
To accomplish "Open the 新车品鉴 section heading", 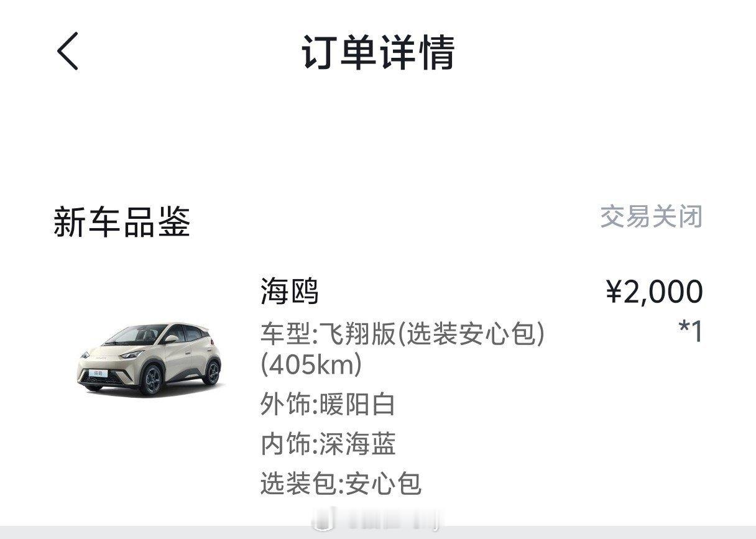I will coord(122,223).
